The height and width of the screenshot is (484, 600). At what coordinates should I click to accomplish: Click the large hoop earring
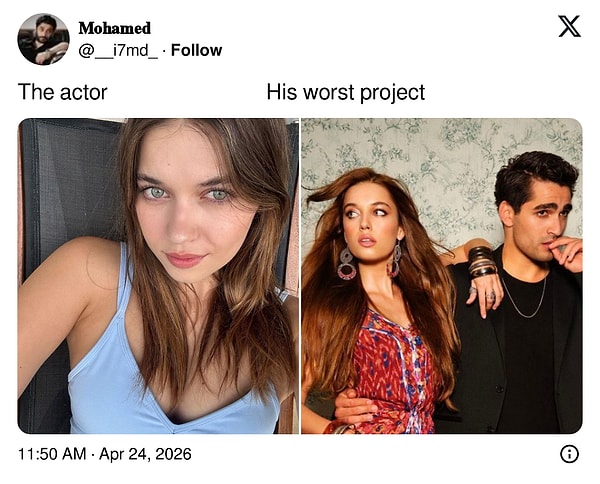pos(346,264)
